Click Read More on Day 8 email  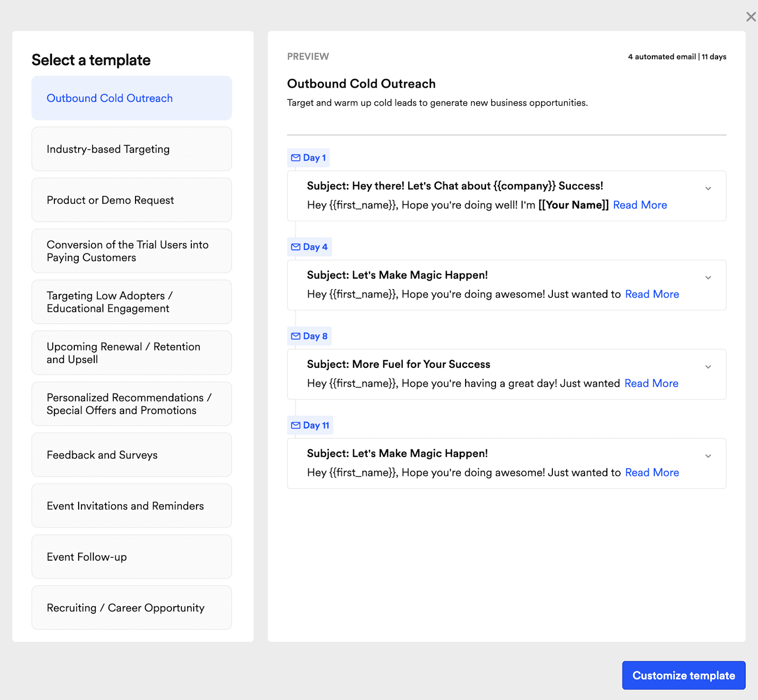(651, 383)
